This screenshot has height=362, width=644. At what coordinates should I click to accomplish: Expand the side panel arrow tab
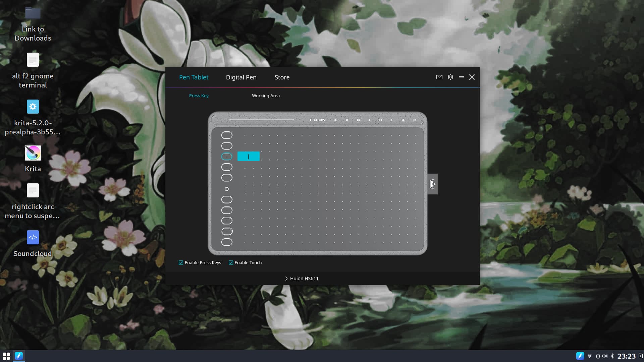point(432,184)
